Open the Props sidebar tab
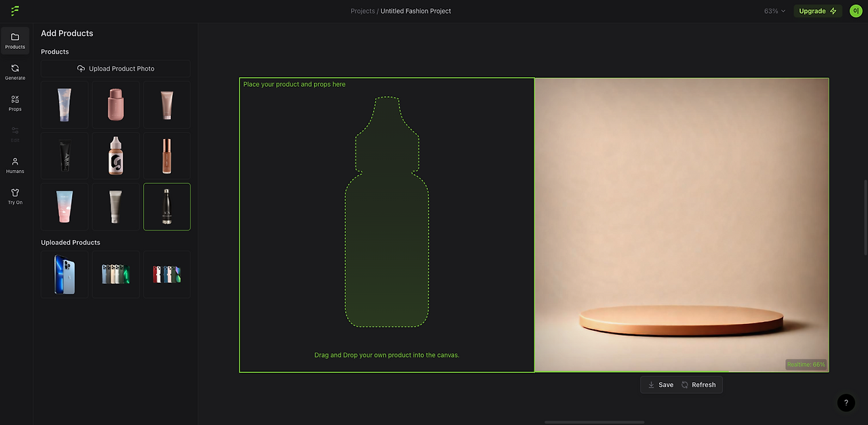868x425 pixels. 15,103
